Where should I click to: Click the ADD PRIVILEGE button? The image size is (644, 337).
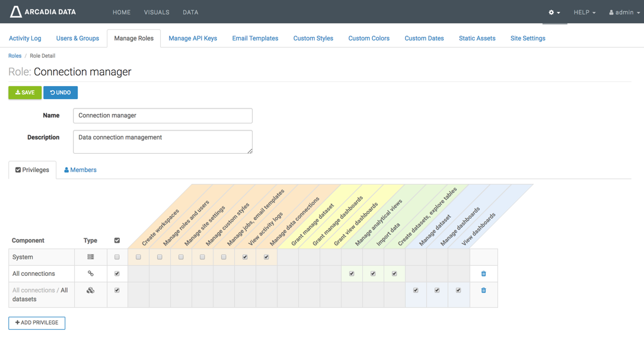(x=37, y=323)
